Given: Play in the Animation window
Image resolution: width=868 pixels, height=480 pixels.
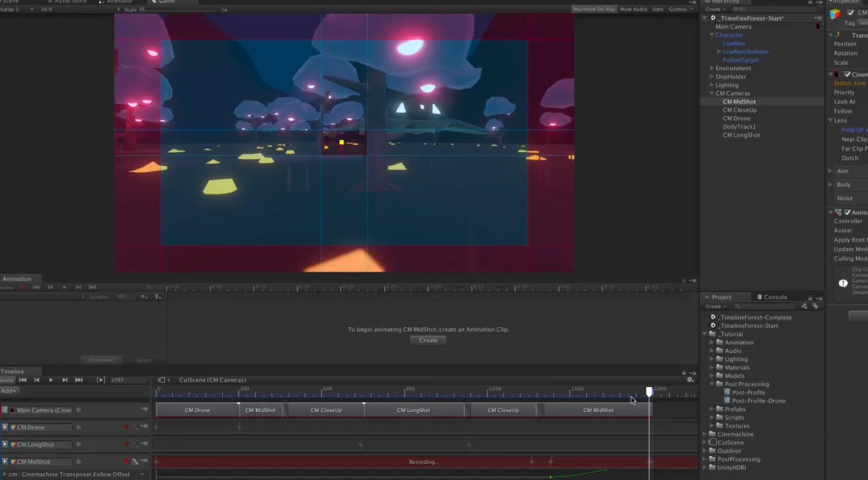Looking at the screenshot, I should coord(64,287).
